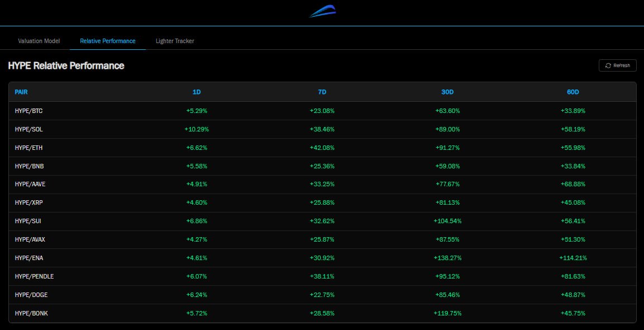Click the HYPE/ETH 30D value +91.27%
Image resolution: width=644 pixels, height=330 pixels.
coord(447,148)
